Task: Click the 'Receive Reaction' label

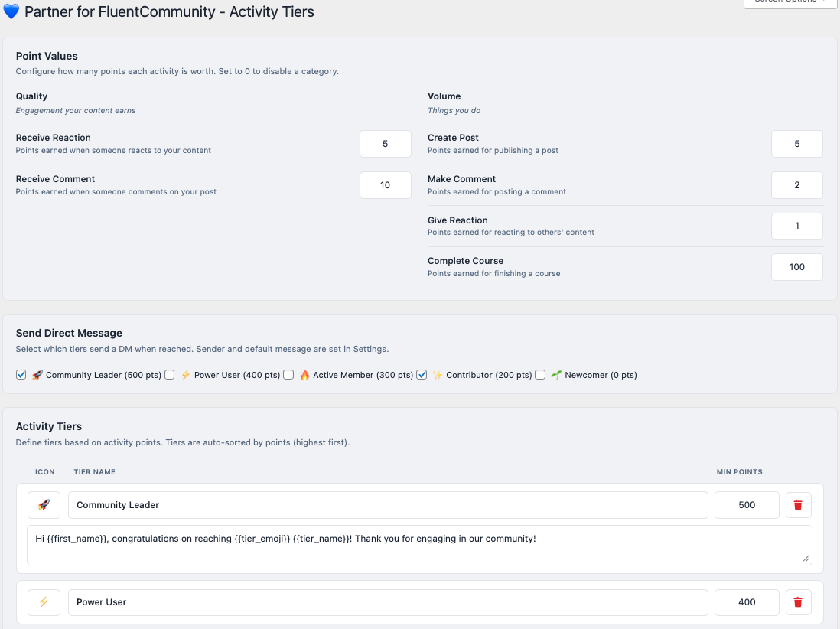Action: pyautogui.click(x=53, y=138)
